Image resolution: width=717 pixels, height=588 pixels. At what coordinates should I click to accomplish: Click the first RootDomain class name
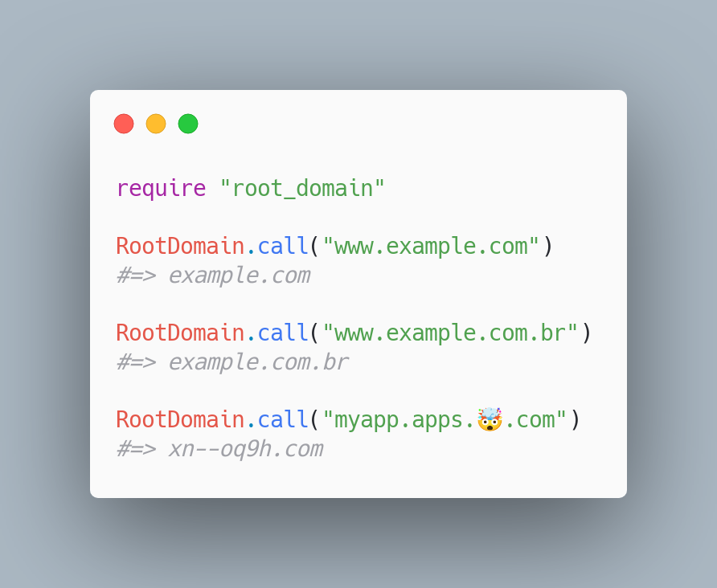(x=180, y=247)
